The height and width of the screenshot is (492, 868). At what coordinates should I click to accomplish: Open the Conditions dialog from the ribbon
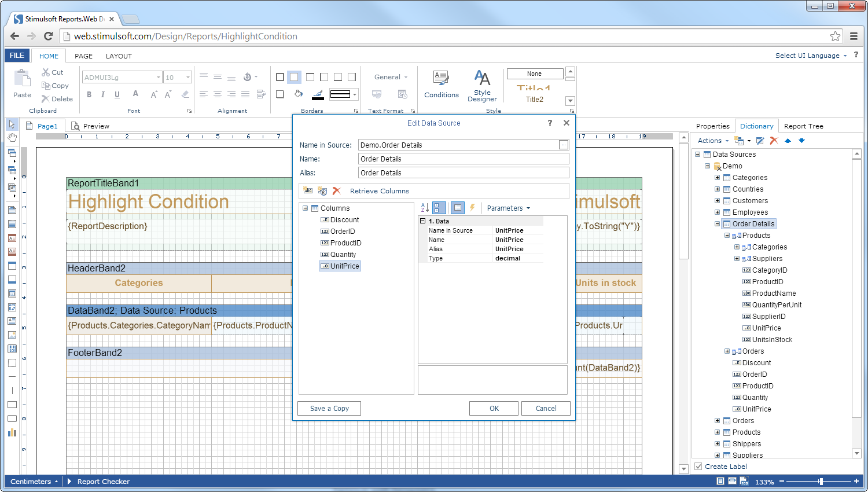pos(441,84)
